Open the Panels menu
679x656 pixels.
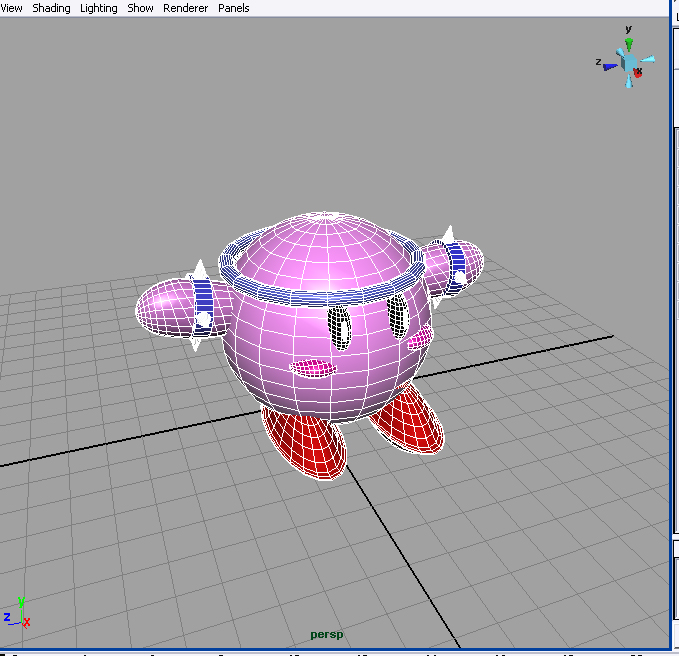(233, 8)
